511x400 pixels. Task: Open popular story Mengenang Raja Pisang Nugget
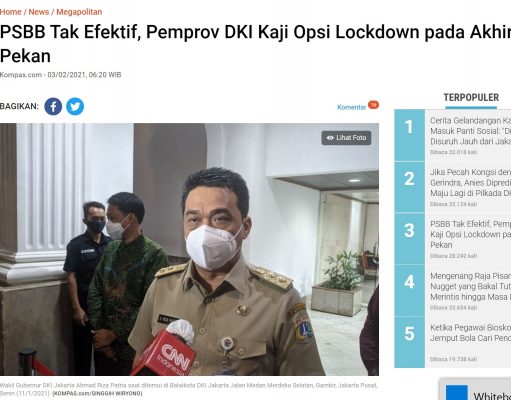(x=470, y=286)
